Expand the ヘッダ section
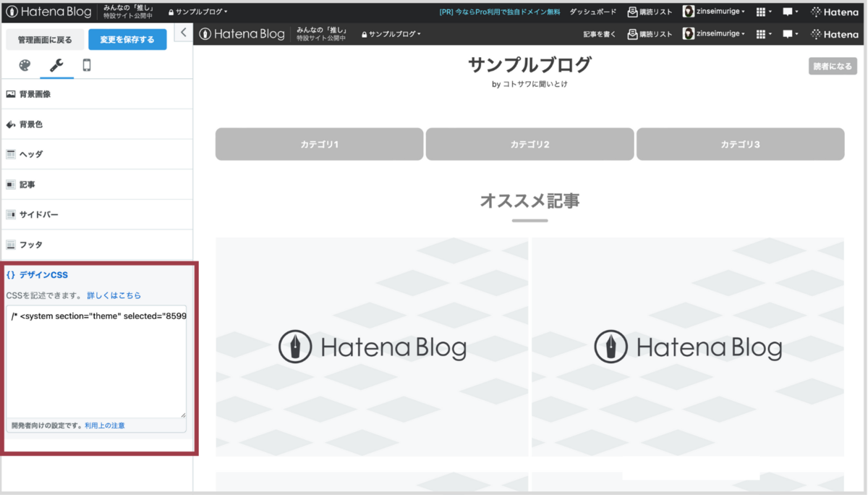868x495 pixels. click(x=97, y=154)
